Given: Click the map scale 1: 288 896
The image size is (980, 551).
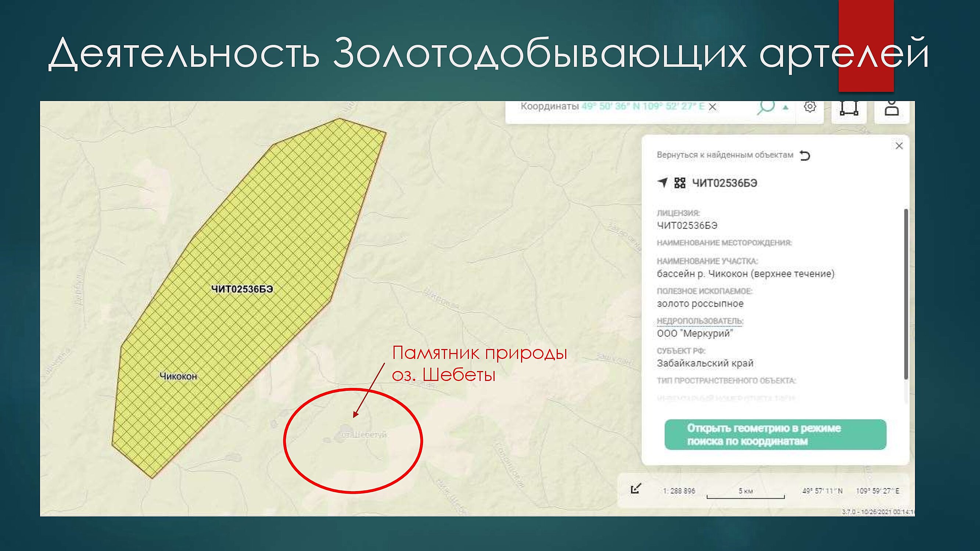Looking at the screenshot, I should 679,491.
